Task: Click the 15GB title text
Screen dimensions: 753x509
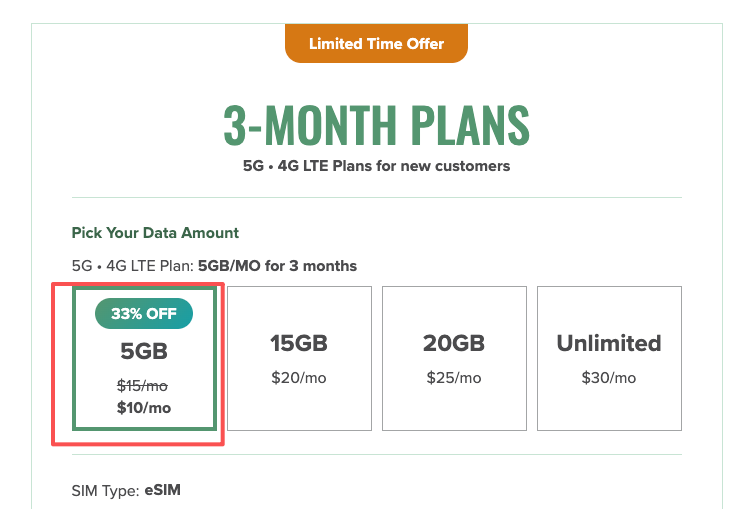Action: (x=299, y=344)
